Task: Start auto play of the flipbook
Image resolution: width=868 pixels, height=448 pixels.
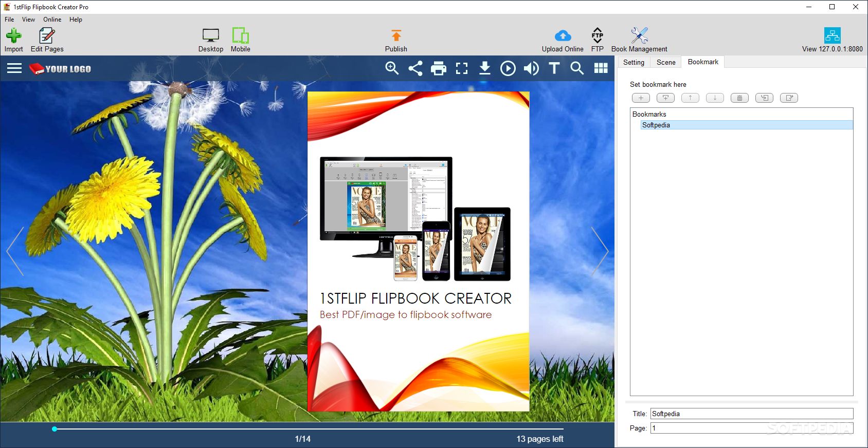Action: pos(508,68)
